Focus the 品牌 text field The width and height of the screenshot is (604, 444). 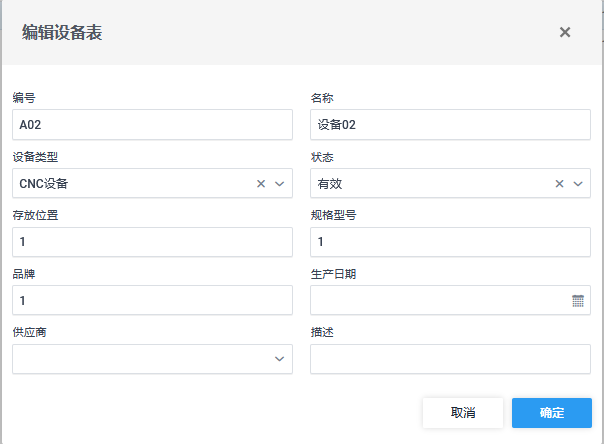(x=152, y=301)
